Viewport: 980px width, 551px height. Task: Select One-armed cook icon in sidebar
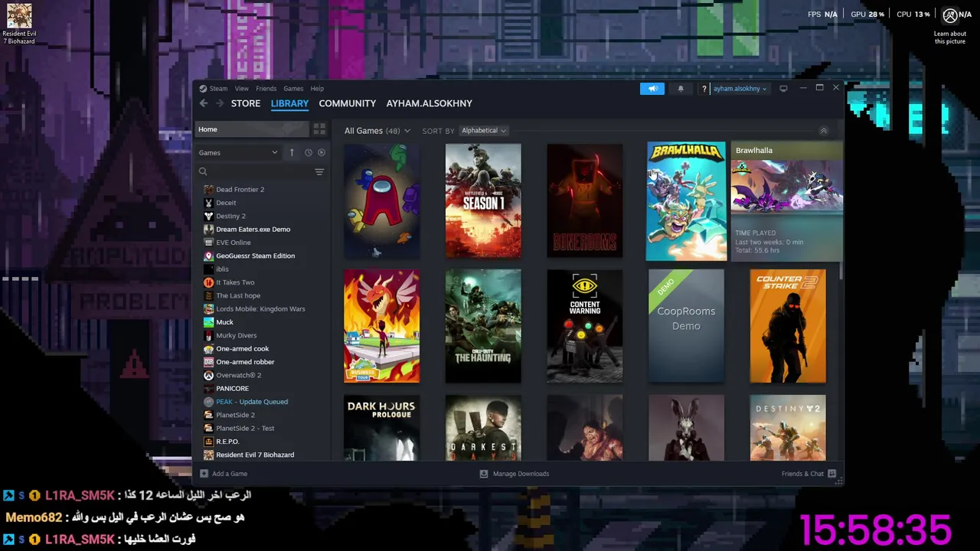pos(208,349)
